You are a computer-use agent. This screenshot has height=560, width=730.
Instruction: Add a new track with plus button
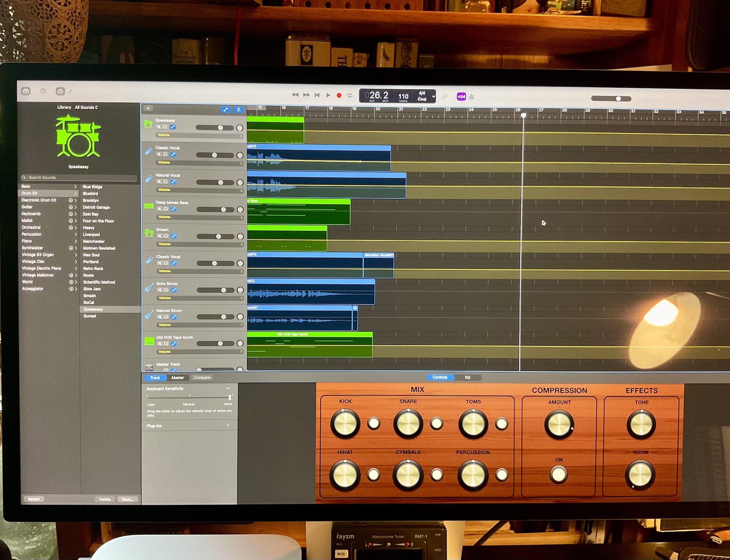tap(148, 108)
